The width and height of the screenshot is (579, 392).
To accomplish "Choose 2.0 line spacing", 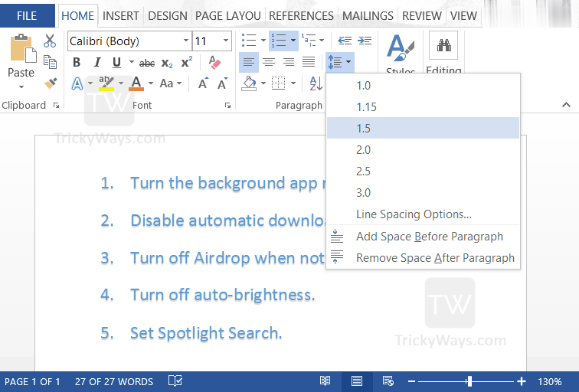I will click(x=424, y=149).
